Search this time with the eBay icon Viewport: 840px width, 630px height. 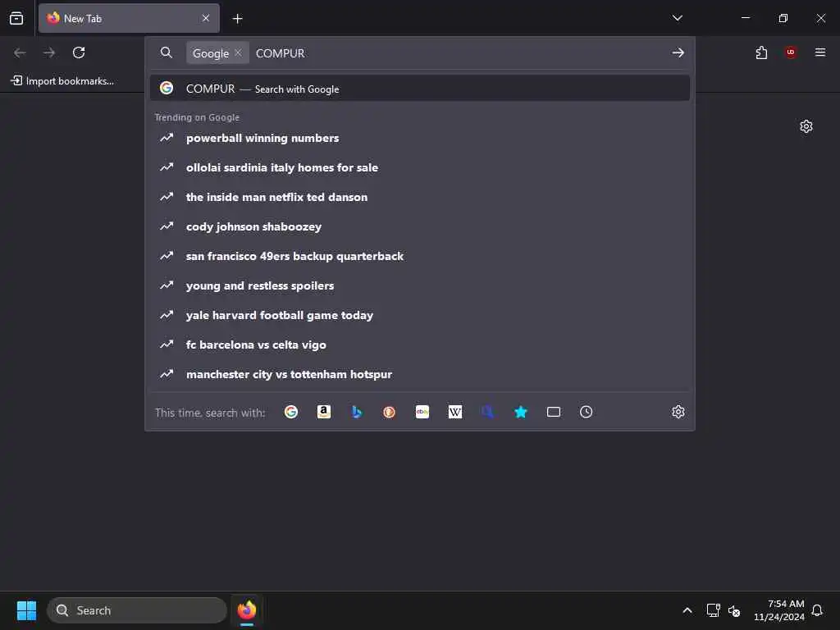(x=422, y=412)
